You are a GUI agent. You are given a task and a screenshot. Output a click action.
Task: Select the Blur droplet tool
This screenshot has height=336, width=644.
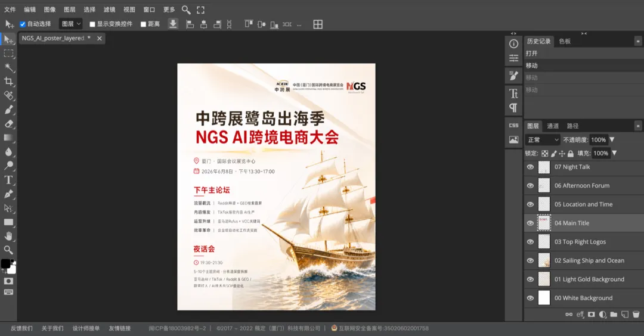tap(8, 152)
